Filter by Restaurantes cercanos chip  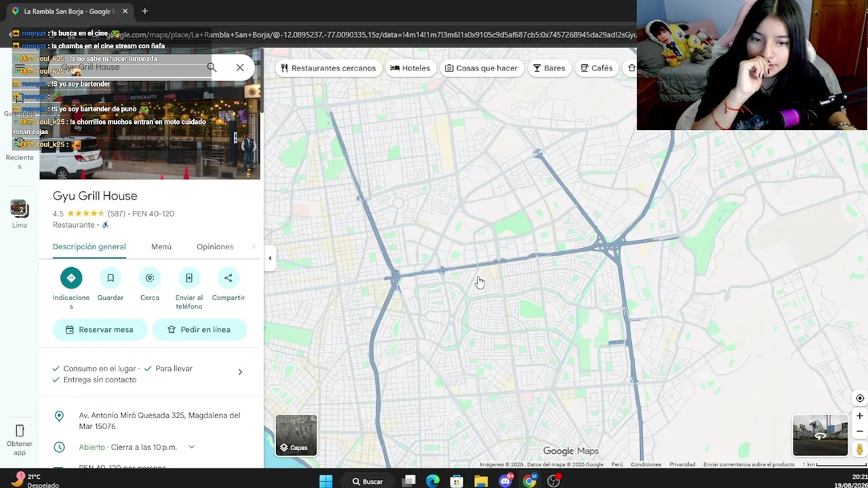[x=328, y=68]
